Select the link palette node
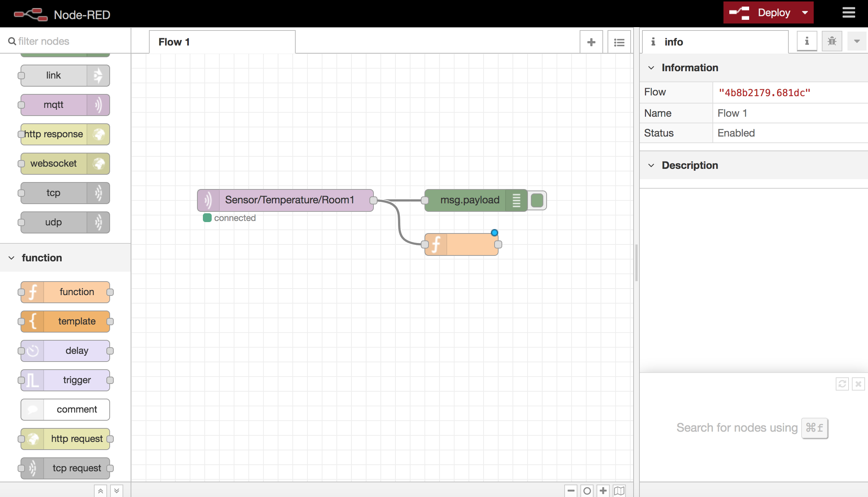 [x=65, y=76]
